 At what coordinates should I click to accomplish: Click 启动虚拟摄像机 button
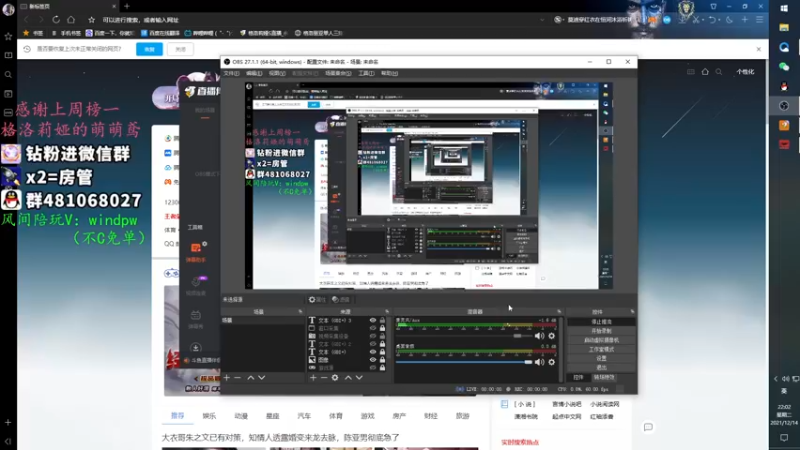click(601, 340)
